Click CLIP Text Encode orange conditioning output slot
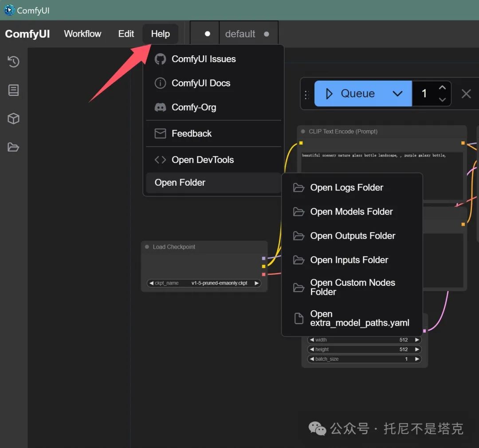Screen dimensions: 479x448 coord(463,143)
